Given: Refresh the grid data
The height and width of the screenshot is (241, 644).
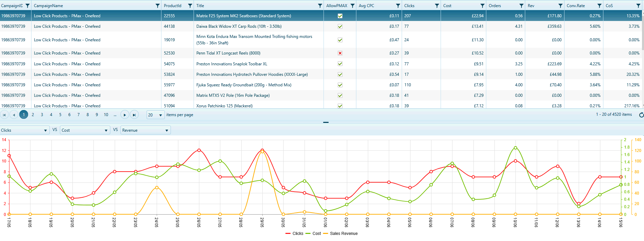Looking at the screenshot, I should (x=641, y=115).
